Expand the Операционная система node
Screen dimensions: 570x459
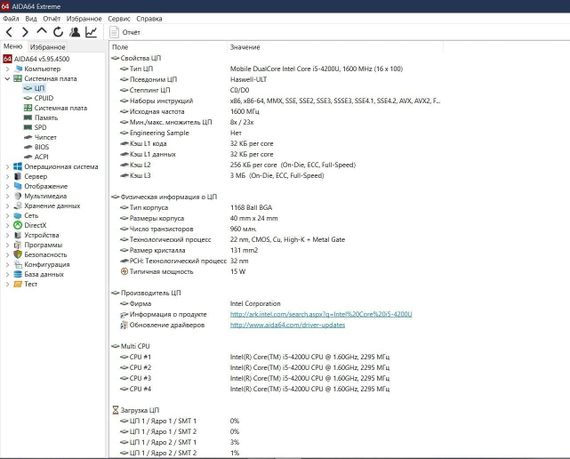[x=7, y=166]
